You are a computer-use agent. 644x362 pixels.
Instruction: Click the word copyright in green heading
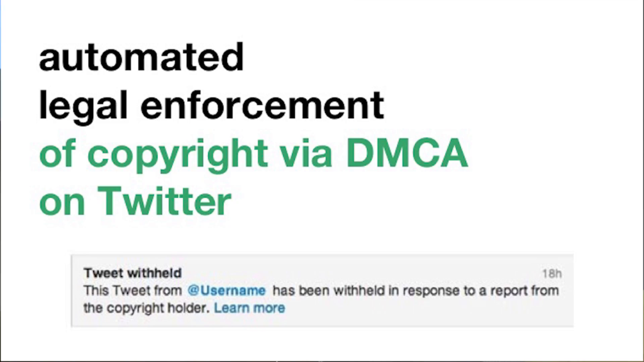[178, 155]
